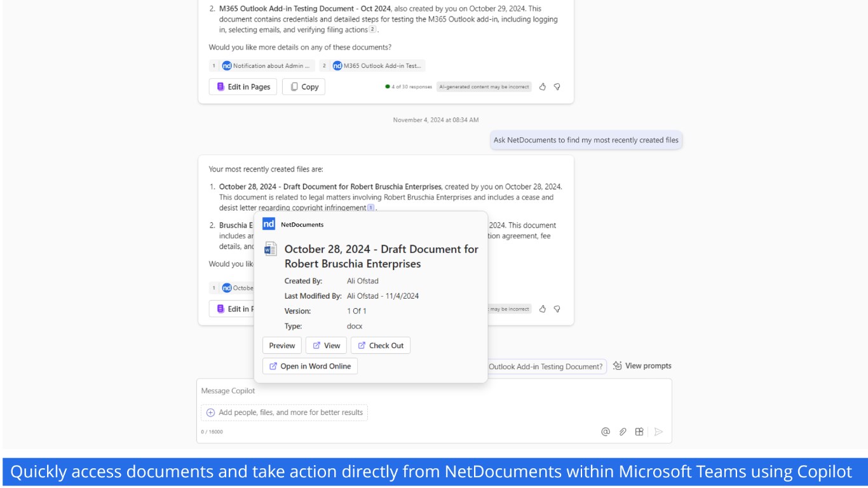Click the paperclip attach icon
Image resolution: width=868 pixels, height=488 pixels.
pos(623,431)
